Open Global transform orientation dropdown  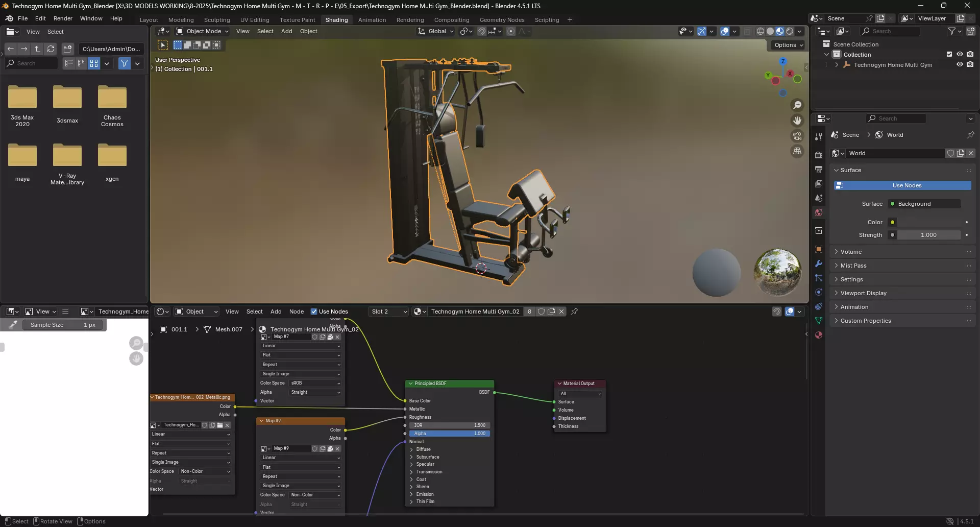436,31
